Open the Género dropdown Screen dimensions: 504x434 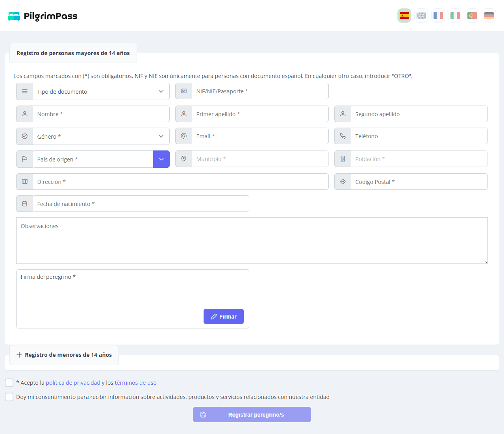[x=101, y=136]
